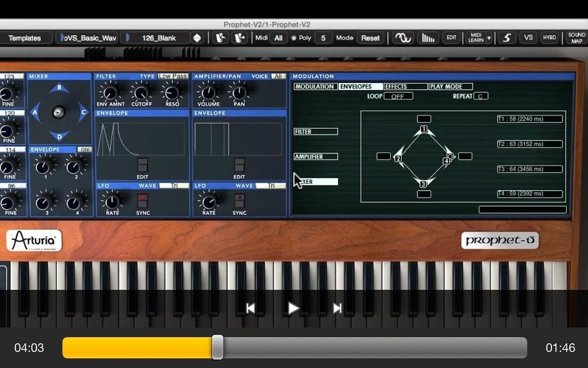Switch to the ENVELOPES tab
Viewport: 588px width, 368px height.
click(361, 86)
